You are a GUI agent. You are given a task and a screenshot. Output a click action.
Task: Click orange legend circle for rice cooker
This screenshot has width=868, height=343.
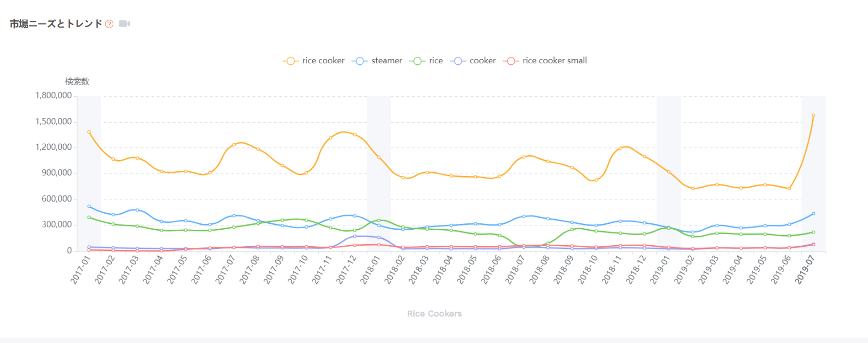[x=290, y=61]
